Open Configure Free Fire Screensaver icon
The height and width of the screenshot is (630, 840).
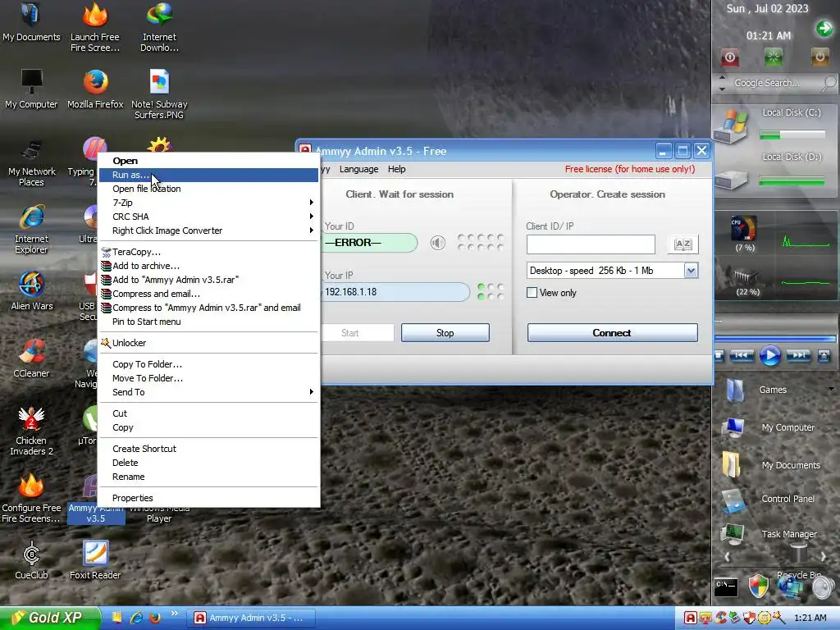(x=31, y=498)
